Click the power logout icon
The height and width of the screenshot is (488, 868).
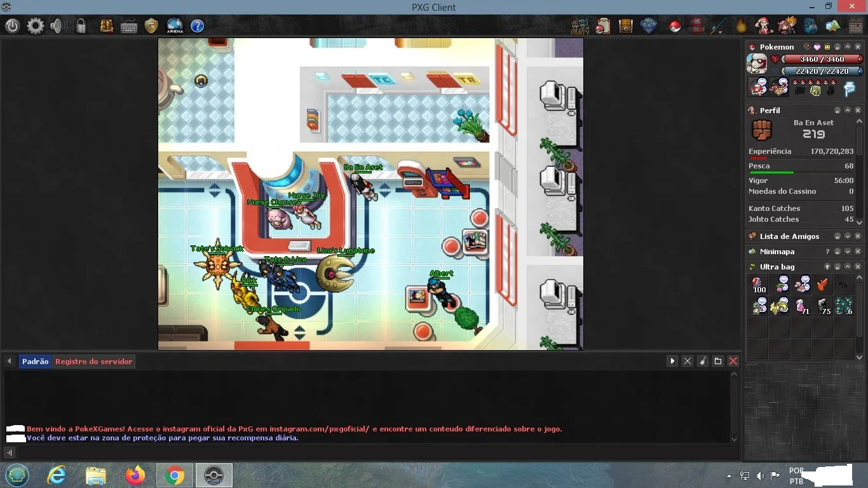(13, 26)
